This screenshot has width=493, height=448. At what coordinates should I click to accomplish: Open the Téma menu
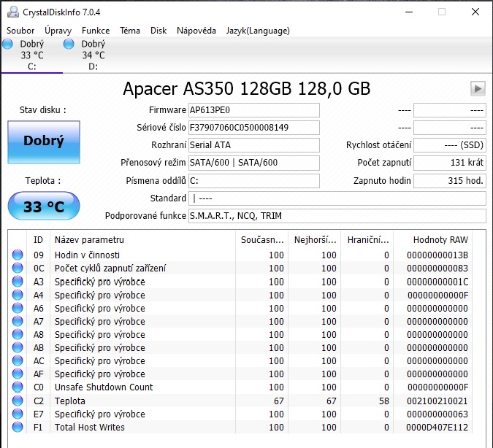click(130, 31)
